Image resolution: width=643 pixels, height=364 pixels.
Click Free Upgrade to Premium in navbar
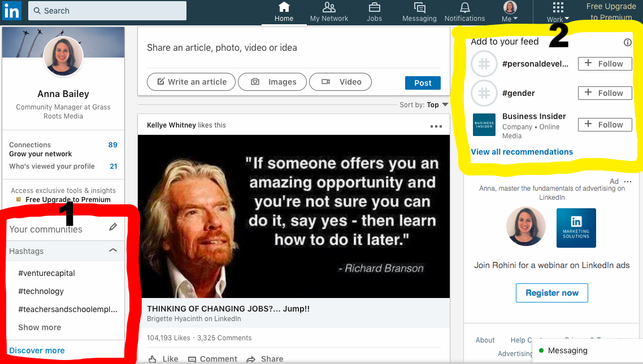pos(611,11)
